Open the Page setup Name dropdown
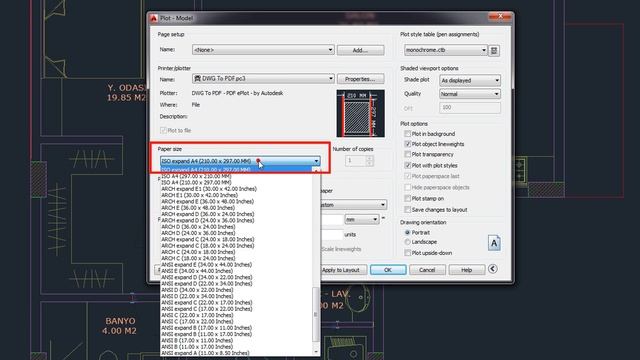The image size is (640, 360). 263,50
